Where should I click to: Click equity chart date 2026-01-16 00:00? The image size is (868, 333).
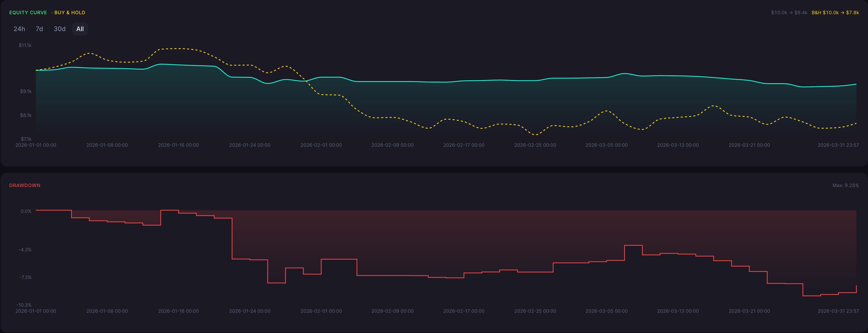(x=179, y=145)
